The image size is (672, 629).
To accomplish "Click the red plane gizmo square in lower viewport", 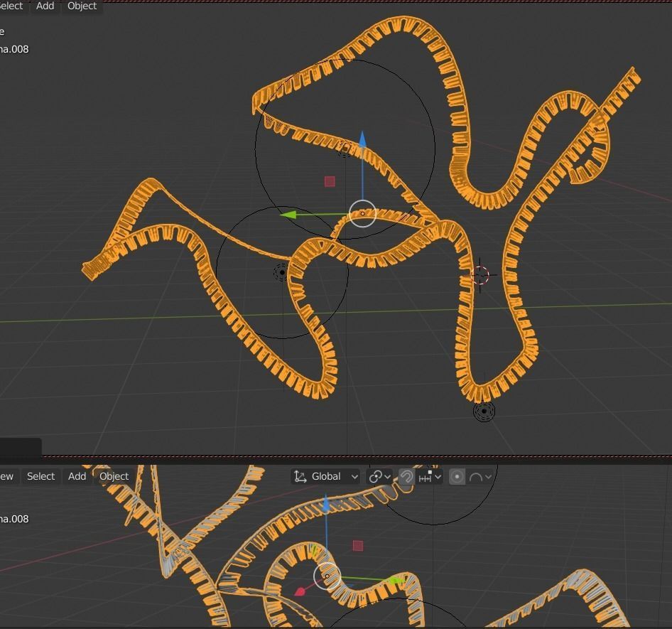I will (358, 545).
